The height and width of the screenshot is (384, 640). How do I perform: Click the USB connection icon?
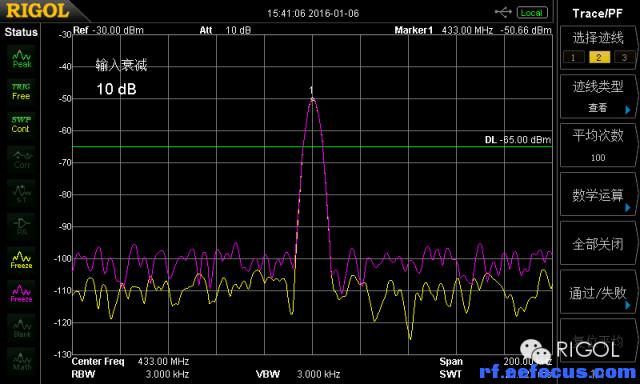pos(503,13)
